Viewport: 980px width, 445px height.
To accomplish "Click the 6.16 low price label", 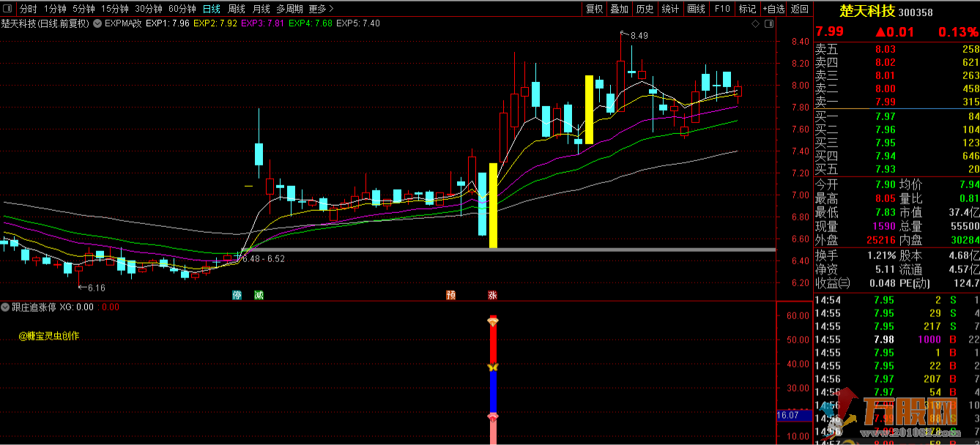I will click(x=96, y=288).
